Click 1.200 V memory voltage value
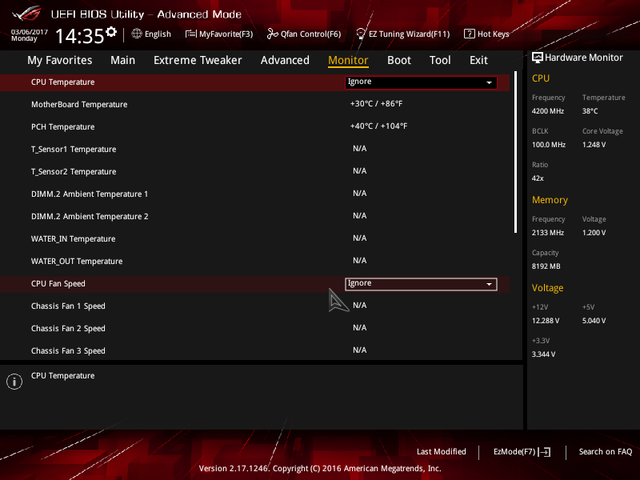 594,233
